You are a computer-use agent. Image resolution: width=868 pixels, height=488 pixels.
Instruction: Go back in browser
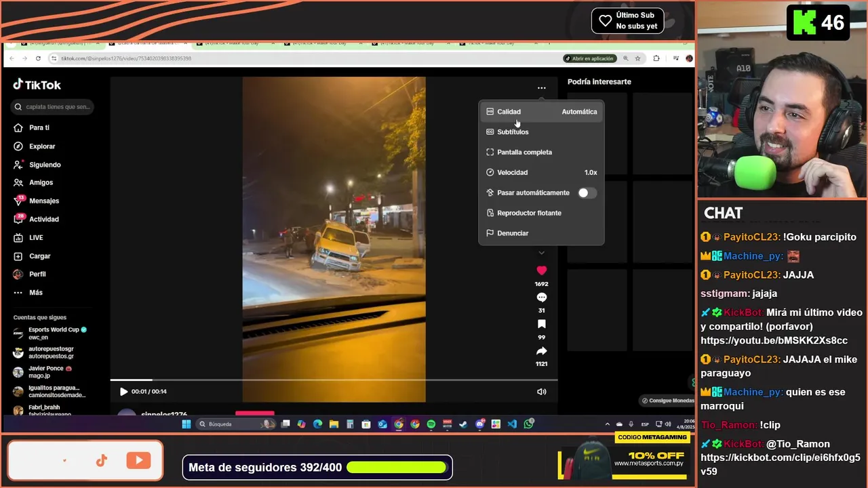point(13,58)
